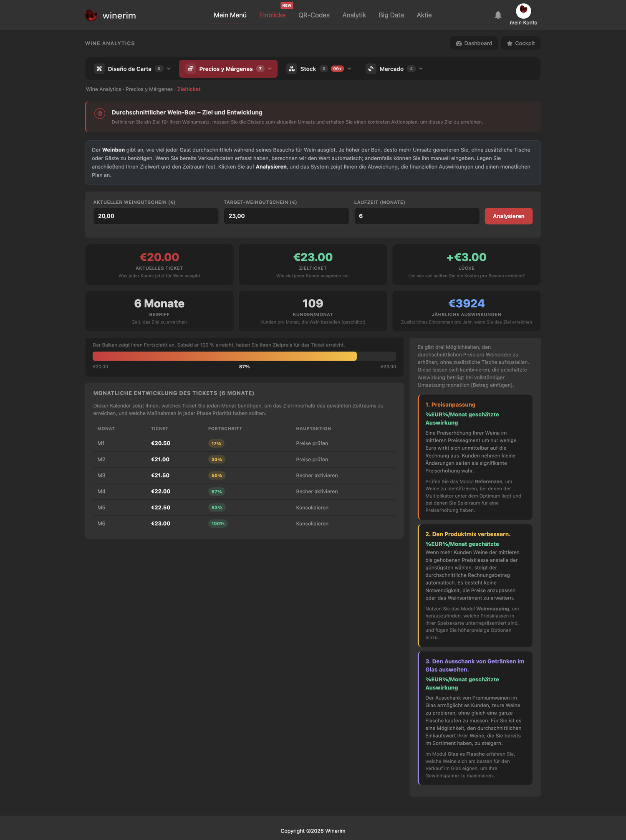This screenshot has height=840, width=626.
Task: Click the 109 Kunden/Monat value
Action: point(313,304)
